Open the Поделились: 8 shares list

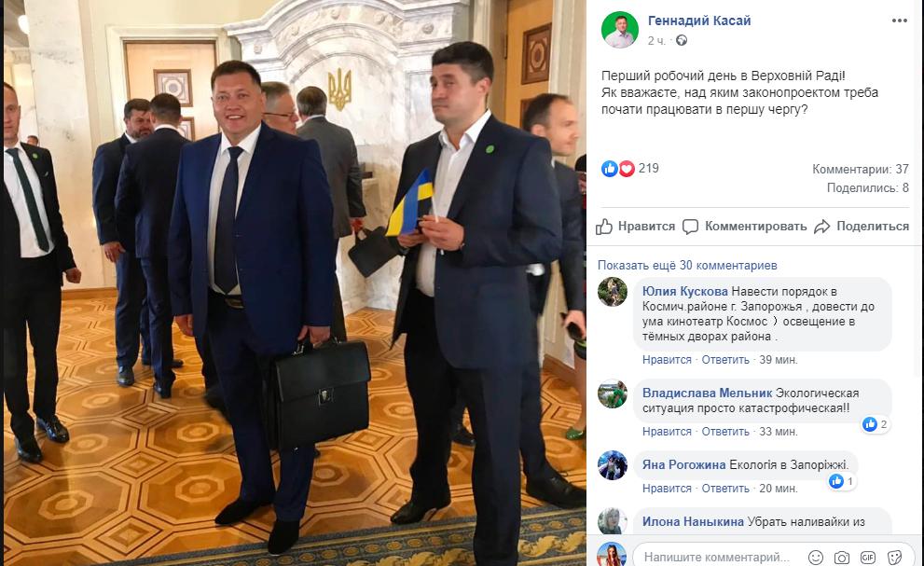(867, 188)
